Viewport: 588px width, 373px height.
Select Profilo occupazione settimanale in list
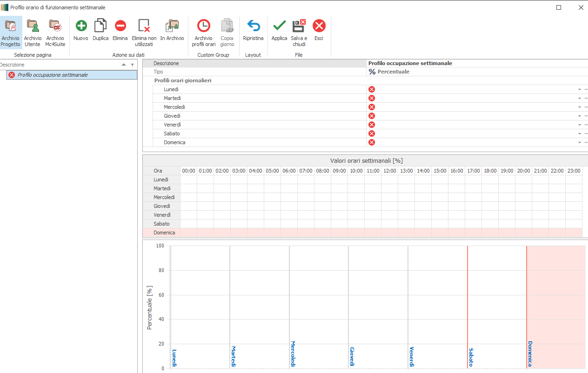52,75
